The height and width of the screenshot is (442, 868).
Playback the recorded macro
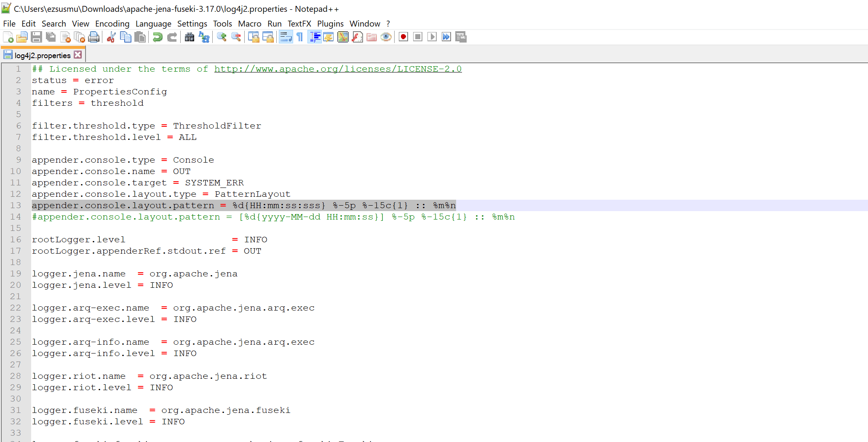[x=432, y=37]
